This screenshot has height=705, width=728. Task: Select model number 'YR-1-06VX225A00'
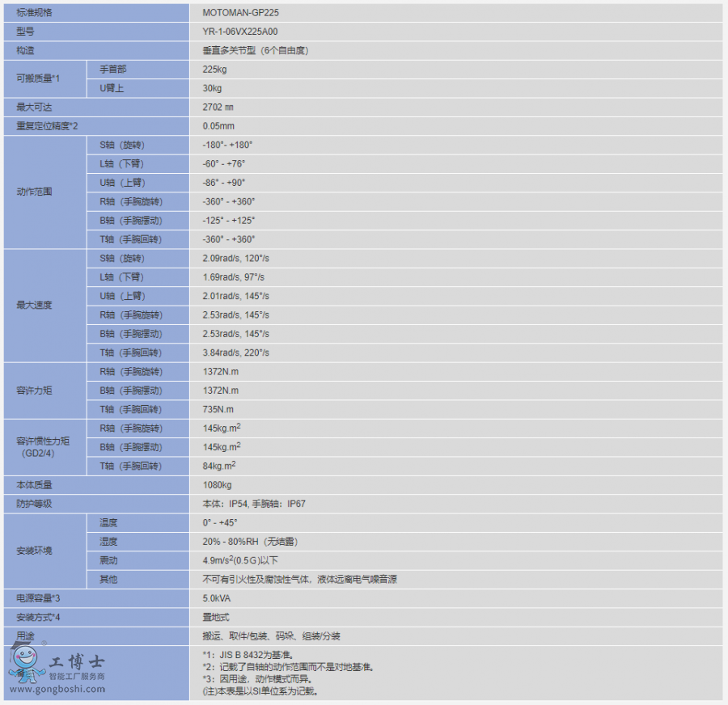click(240, 32)
